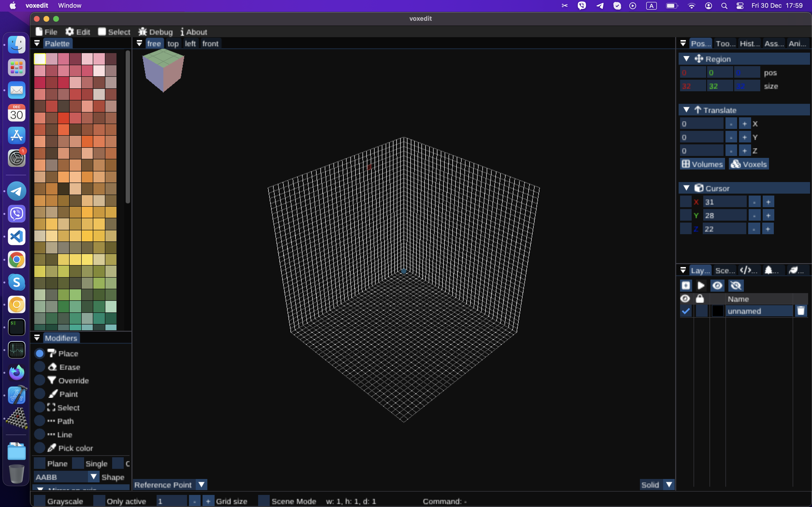Delete the unnamed layer via trash icon

click(x=801, y=310)
